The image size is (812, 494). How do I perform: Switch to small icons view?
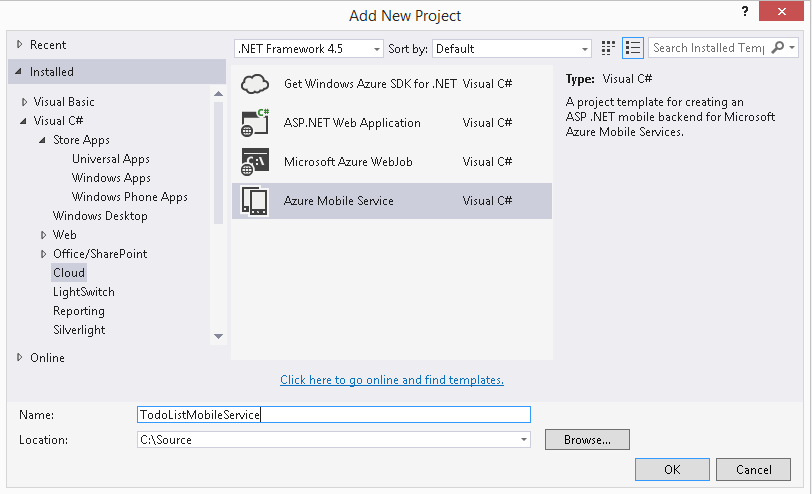coord(610,48)
